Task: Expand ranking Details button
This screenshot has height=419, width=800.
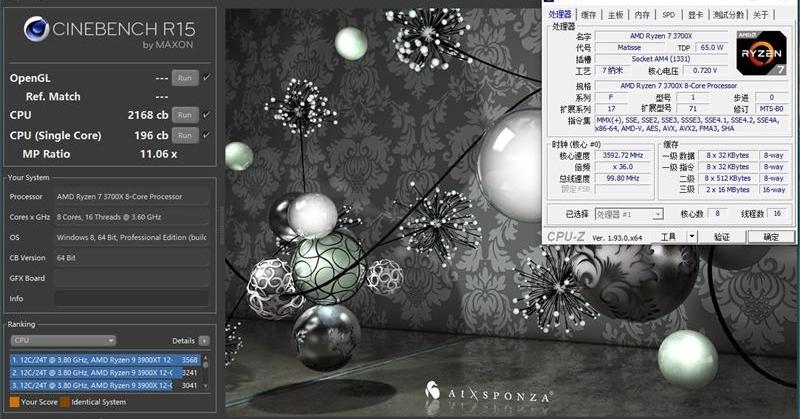Action: [204, 340]
